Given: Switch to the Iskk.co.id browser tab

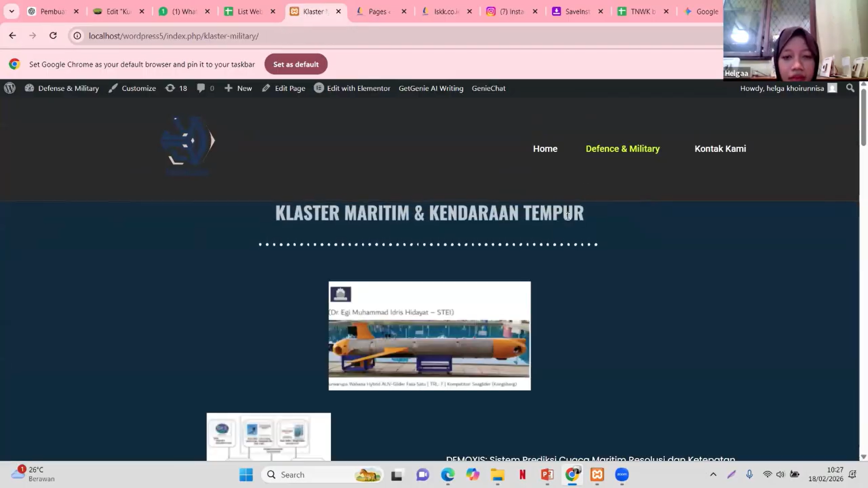Looking at the screenshot, I should point(445,11).
